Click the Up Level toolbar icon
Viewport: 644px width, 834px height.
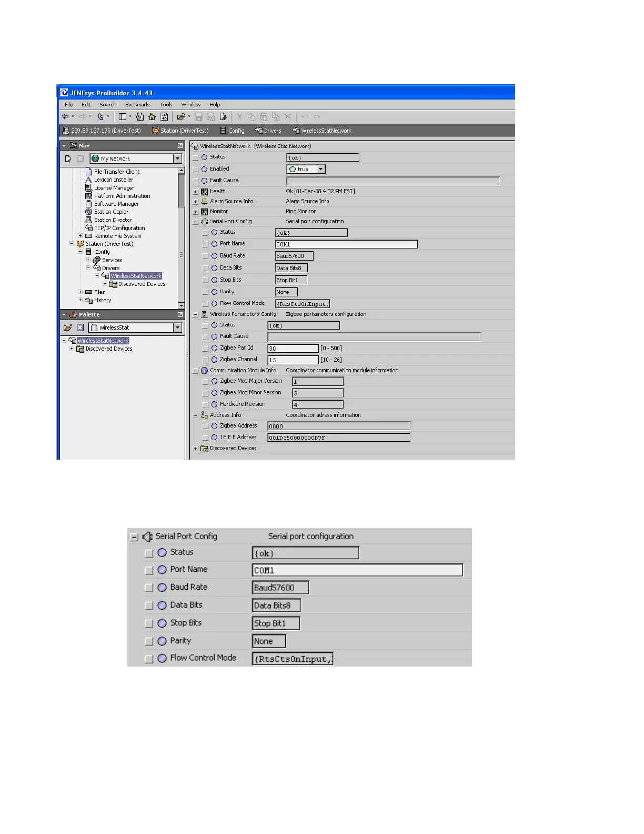tap(100, 116)
